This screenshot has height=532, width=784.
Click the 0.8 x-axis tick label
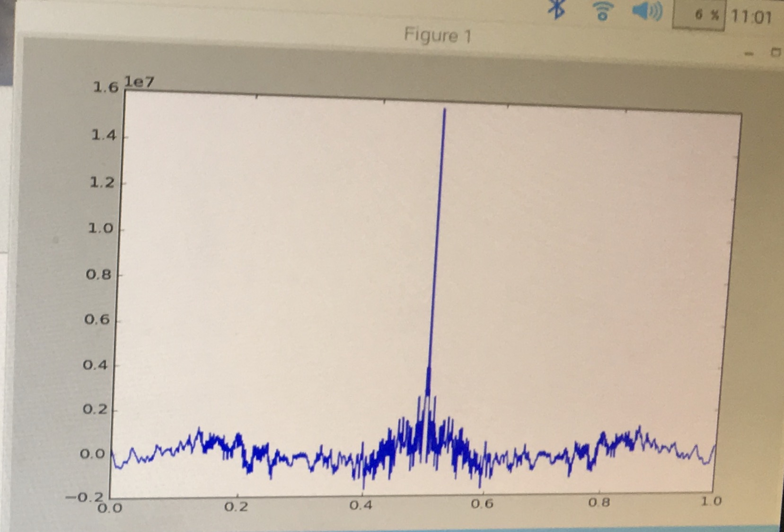click(x=599, y=503)
